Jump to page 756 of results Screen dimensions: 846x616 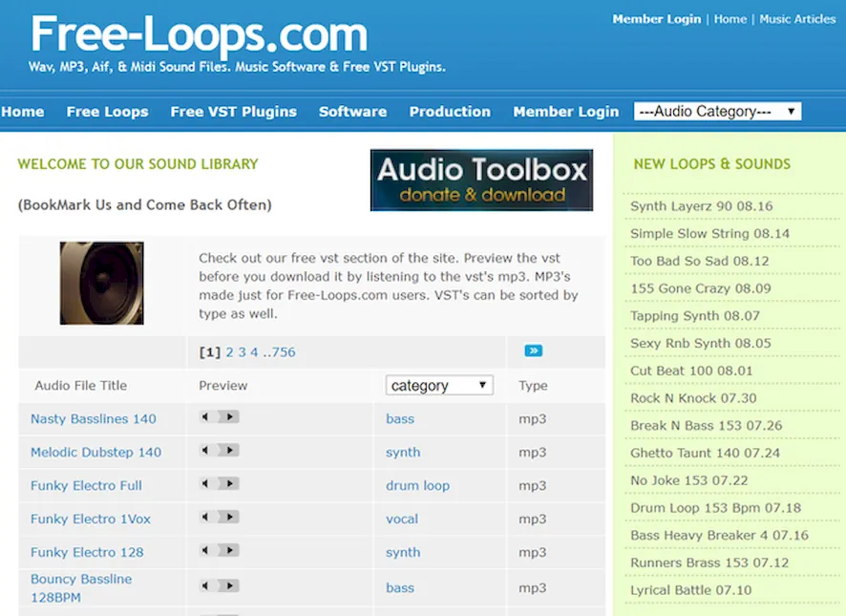[284, 352]
